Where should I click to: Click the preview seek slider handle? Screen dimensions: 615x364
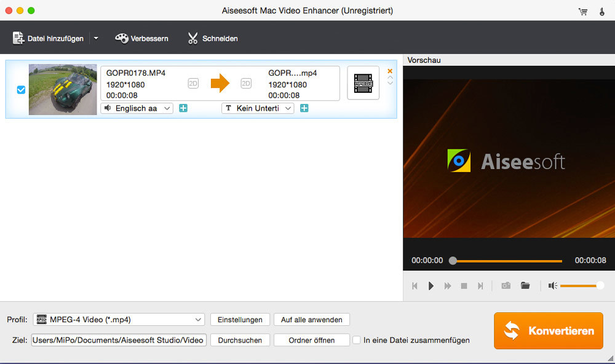point(453,261)
